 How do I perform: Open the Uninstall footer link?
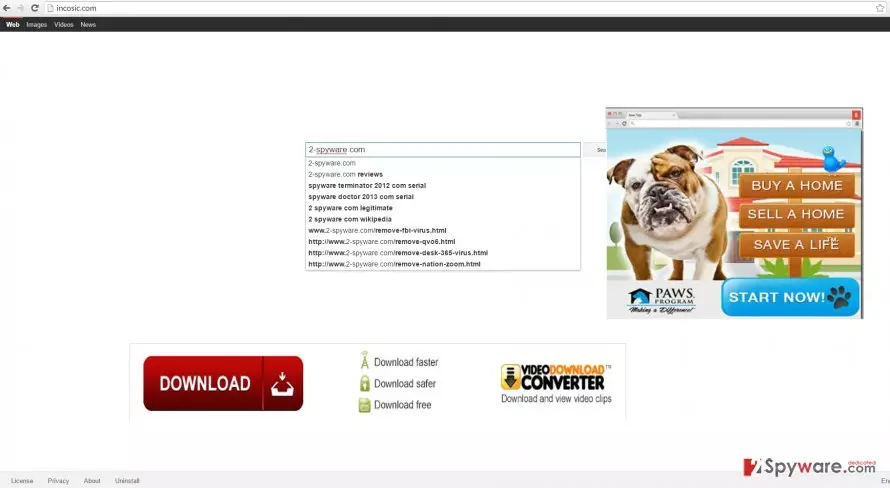click(x=127, y=481)
